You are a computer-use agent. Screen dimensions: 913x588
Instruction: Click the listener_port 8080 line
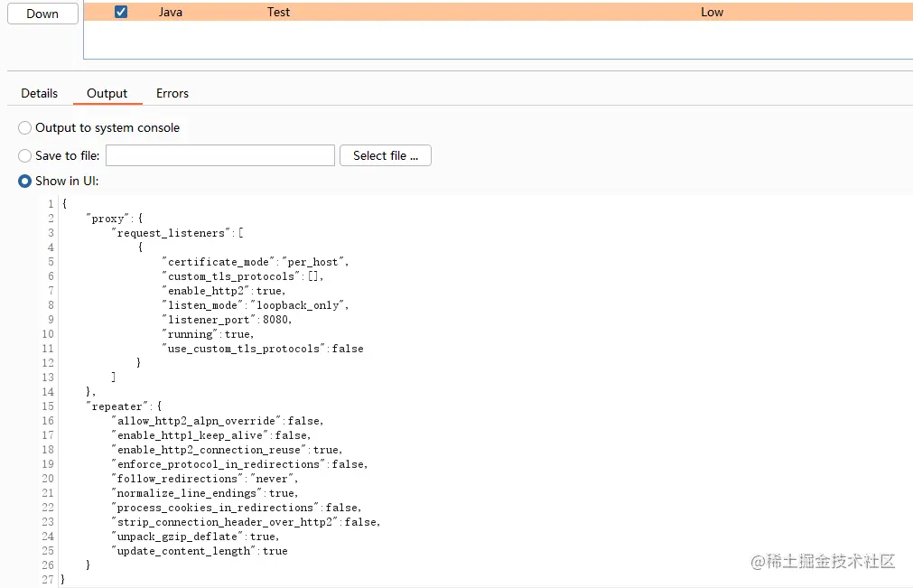[227, 320]
